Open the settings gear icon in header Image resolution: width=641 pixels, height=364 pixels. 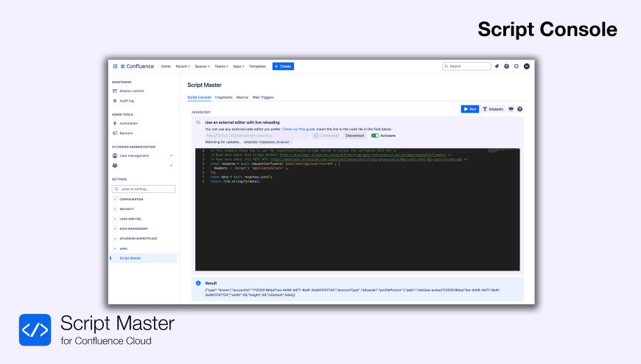point(516,66)
